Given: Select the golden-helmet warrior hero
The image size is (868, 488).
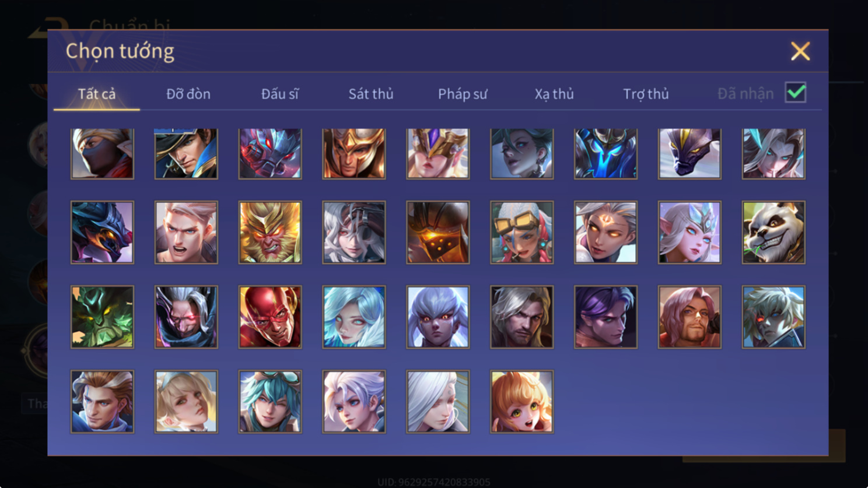Looking at the screenshot, I should click(354, 153).
